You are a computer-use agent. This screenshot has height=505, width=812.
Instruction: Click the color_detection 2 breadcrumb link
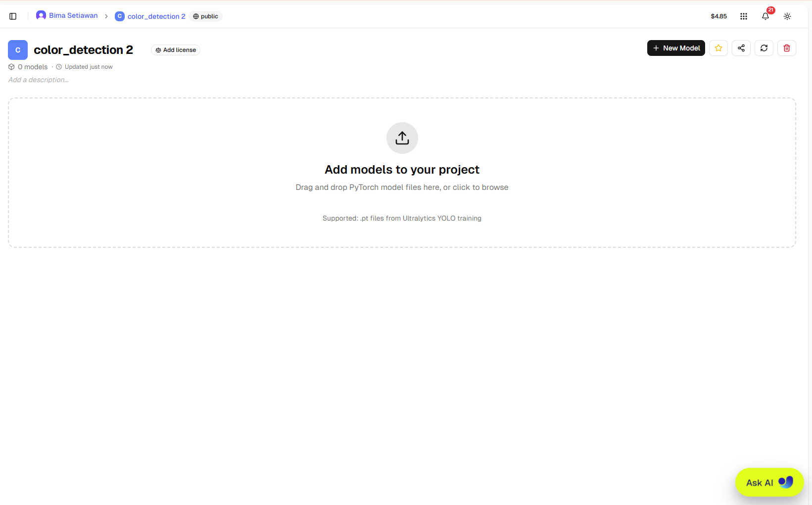(x=150, y=16)
